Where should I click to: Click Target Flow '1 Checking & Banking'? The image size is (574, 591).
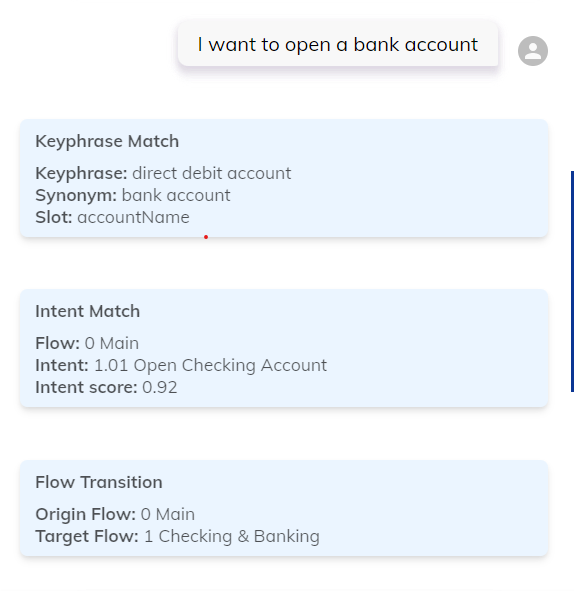(x=232, y=536)
